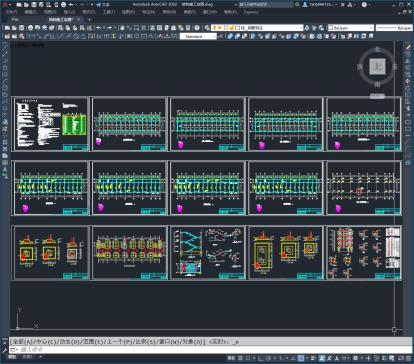414x364 pixels.
Task: Click the sign-in account name text
Action: (322, 5)
